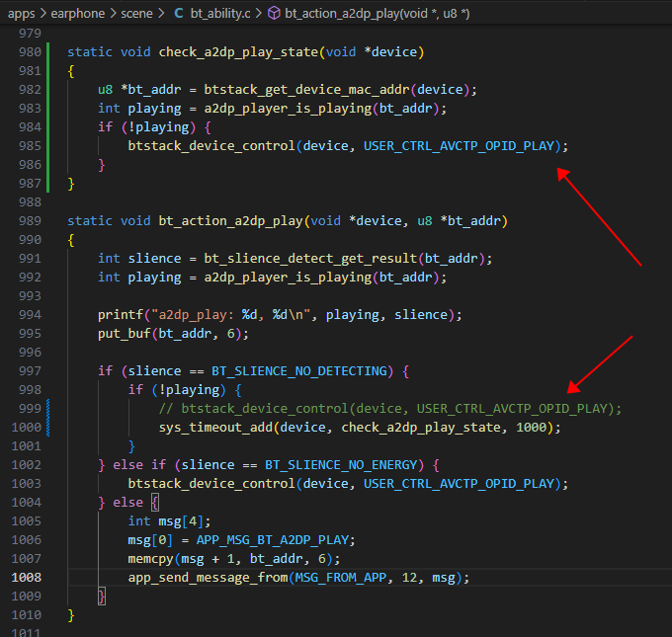Click line number 1008 in gutter
The image size is (672, 637).
click(26, 577)
